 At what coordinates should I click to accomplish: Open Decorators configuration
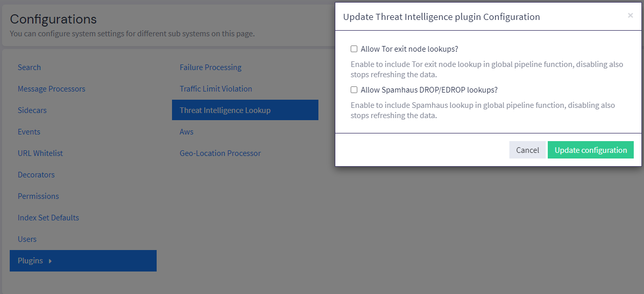pos(36,175)
